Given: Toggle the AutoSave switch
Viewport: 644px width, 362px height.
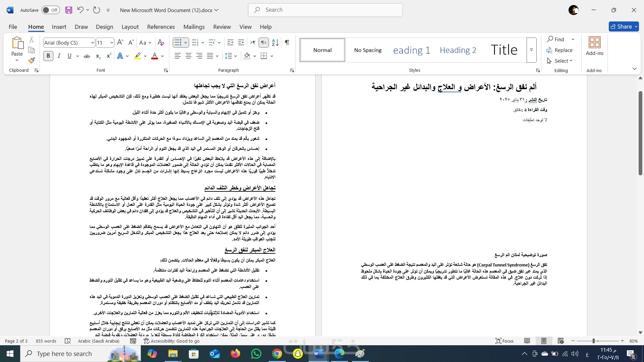Looking at the screenshot, I should (x=51, y=10).
